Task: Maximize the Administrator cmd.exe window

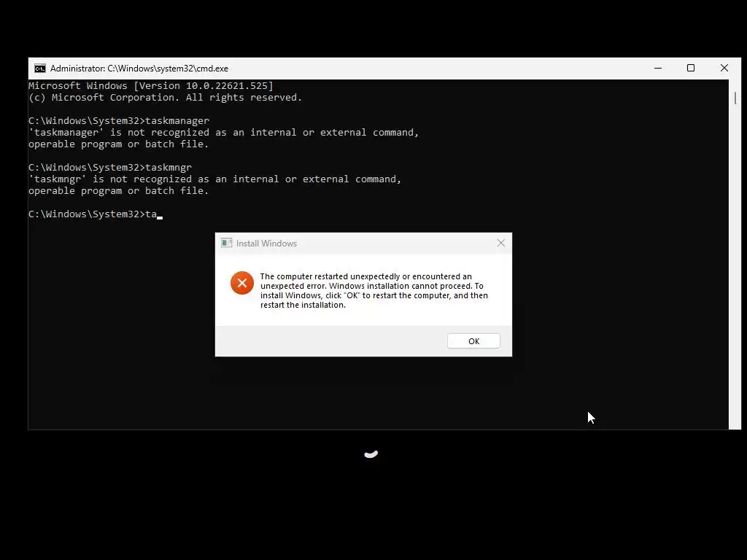Action: pyautogui.click(x=691, y=68)
